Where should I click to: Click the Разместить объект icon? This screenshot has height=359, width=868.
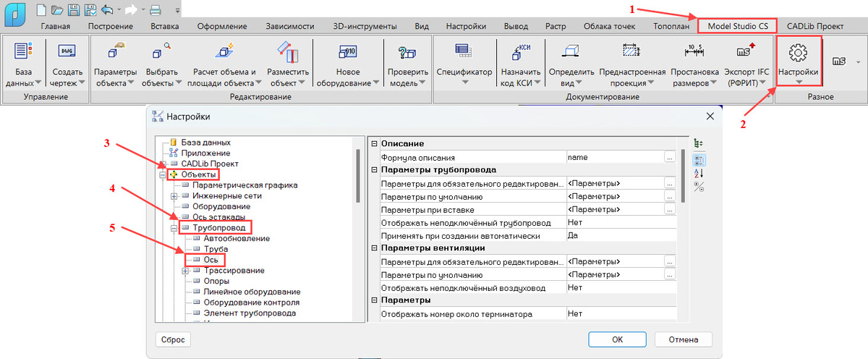(288, 51)
